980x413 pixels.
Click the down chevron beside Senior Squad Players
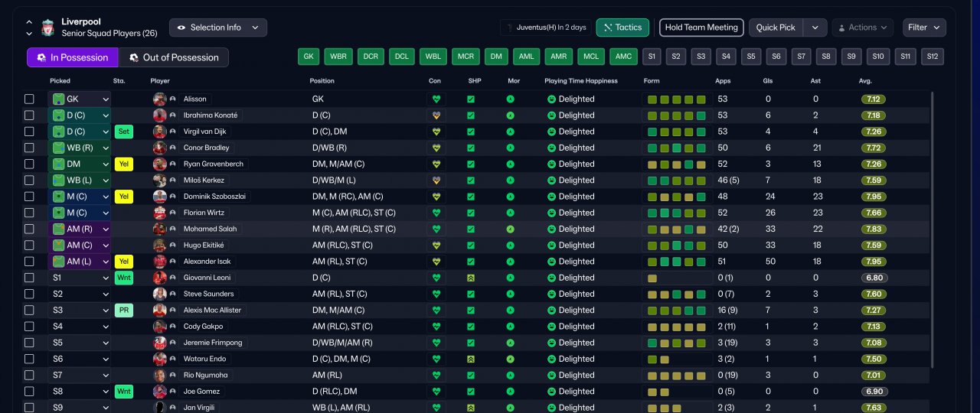[29, 34]
